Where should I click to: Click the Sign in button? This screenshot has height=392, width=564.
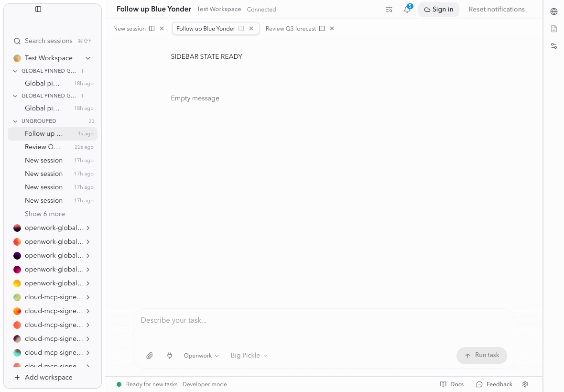pos(438,10)
